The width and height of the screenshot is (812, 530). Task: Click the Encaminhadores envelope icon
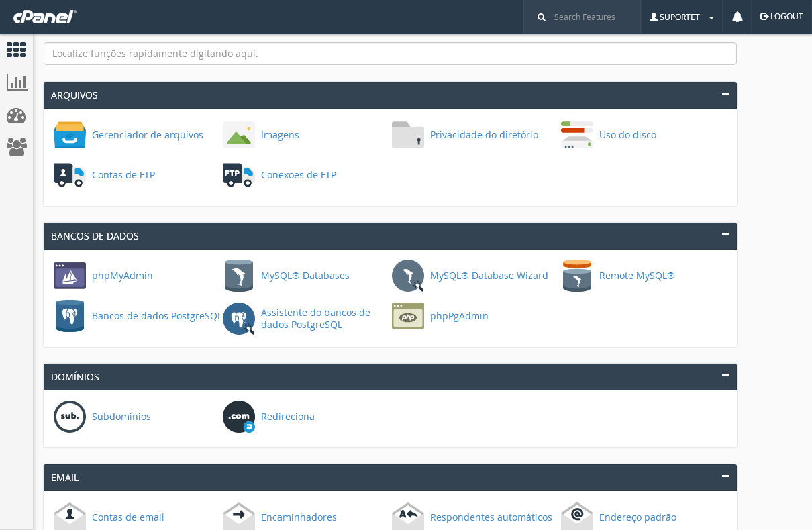pos(239,517)
